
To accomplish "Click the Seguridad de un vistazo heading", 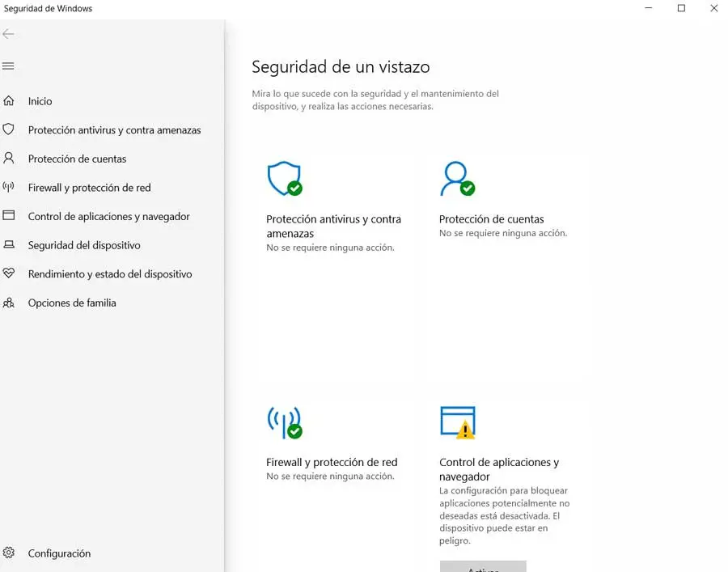I will point(341,67).
